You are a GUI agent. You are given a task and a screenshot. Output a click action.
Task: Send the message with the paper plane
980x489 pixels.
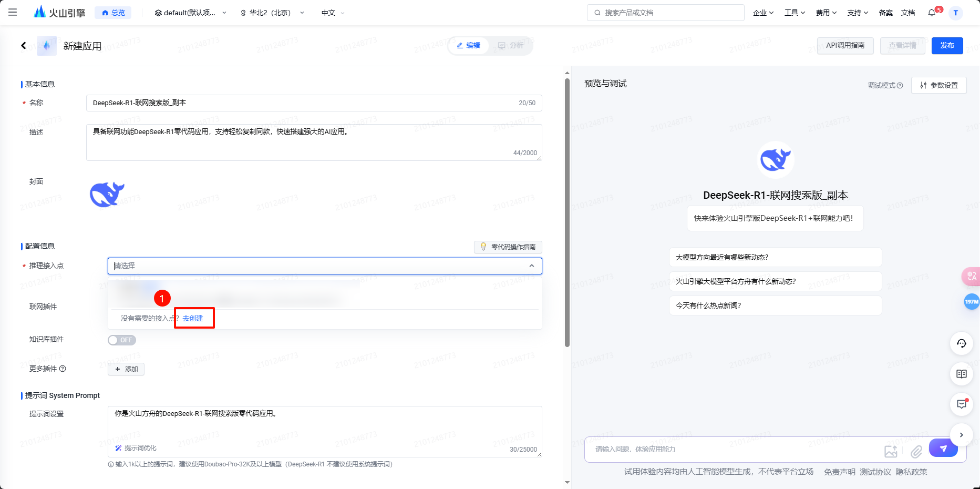point(943,449)
